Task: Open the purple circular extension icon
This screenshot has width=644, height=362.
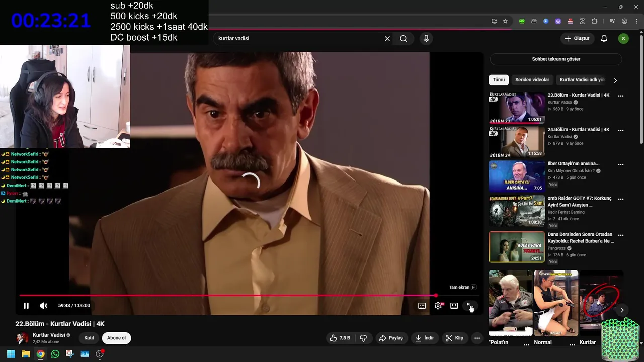Action: (558, 21)
